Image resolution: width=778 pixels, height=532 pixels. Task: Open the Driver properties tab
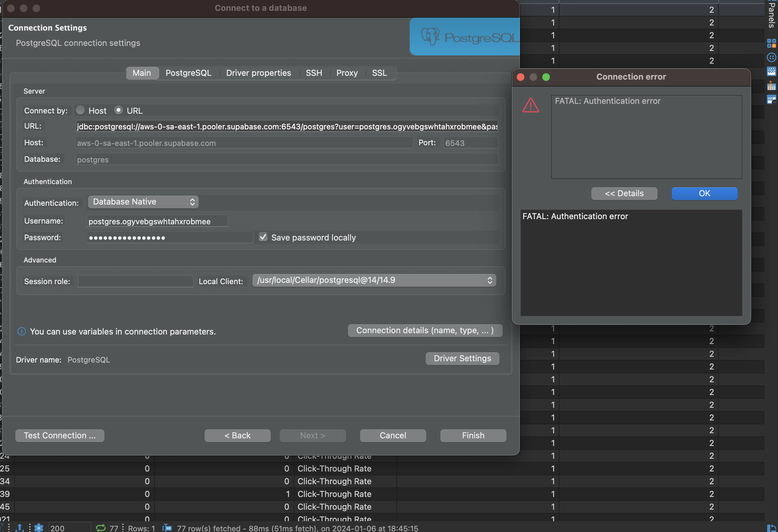258,73
